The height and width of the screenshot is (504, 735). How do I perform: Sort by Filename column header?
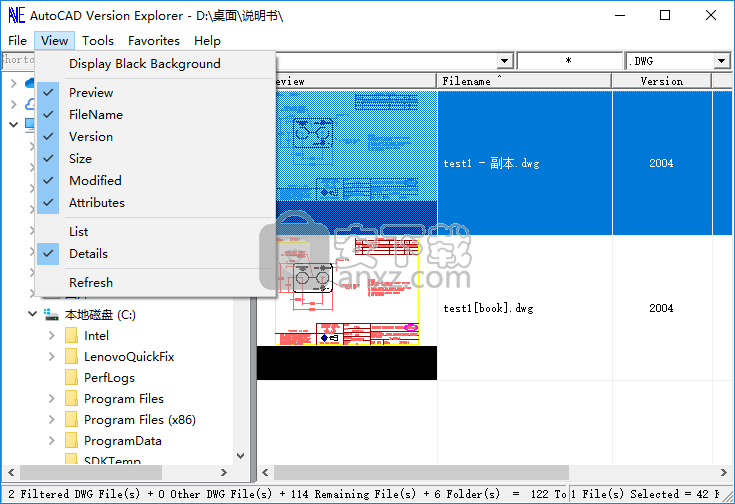[x=524, y=81]
